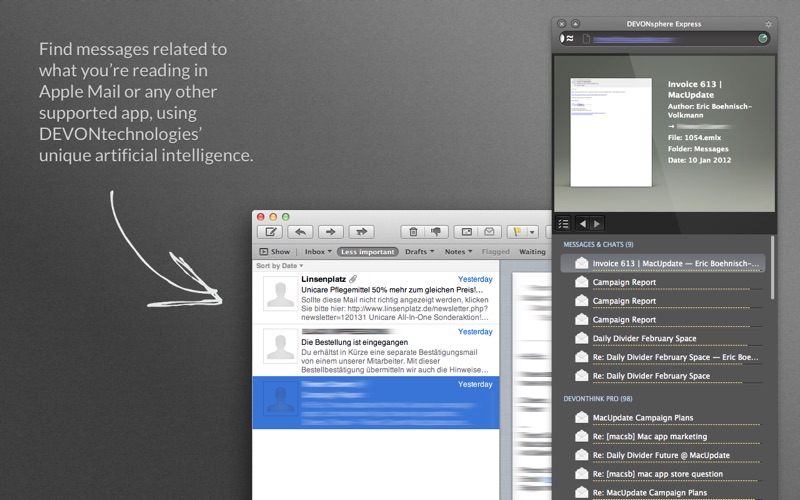Click the blurred query field in DEVONsphere
The height and width of the screenshot is (500, 800).
click(663, 39)
